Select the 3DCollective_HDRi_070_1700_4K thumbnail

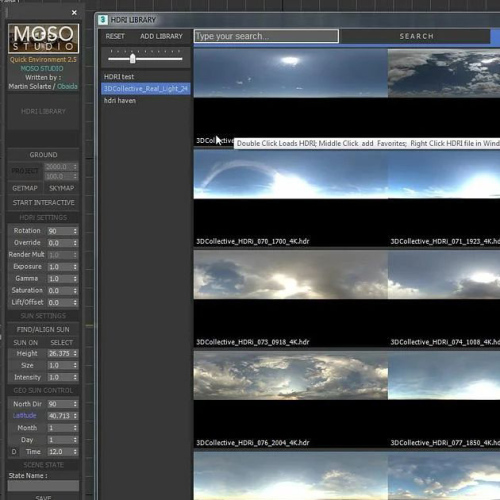[x=291, y=198]
